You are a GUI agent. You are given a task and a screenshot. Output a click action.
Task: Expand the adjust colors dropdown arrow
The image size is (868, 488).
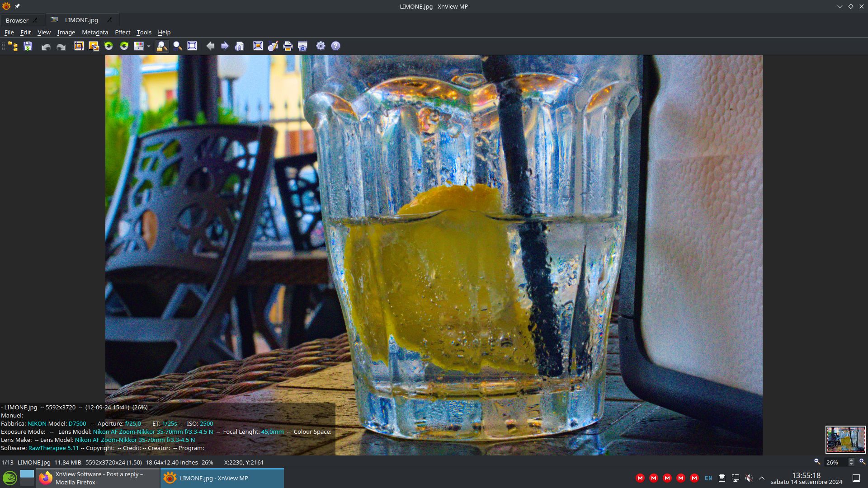click(x=148, y=46)
